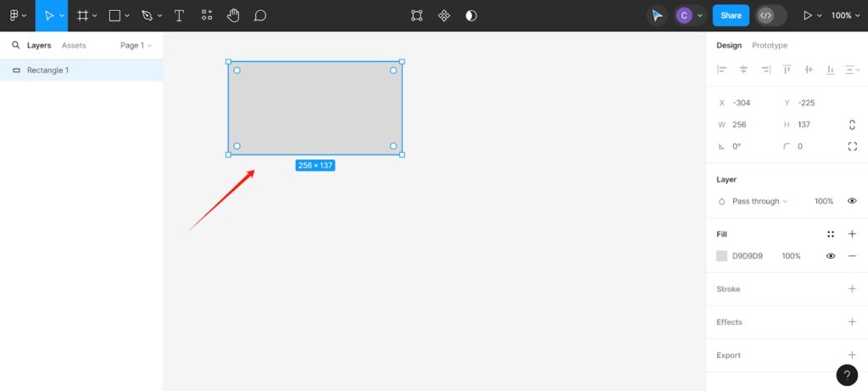
Task: Switch to the Prototype tab
Action: coord(770,46)
